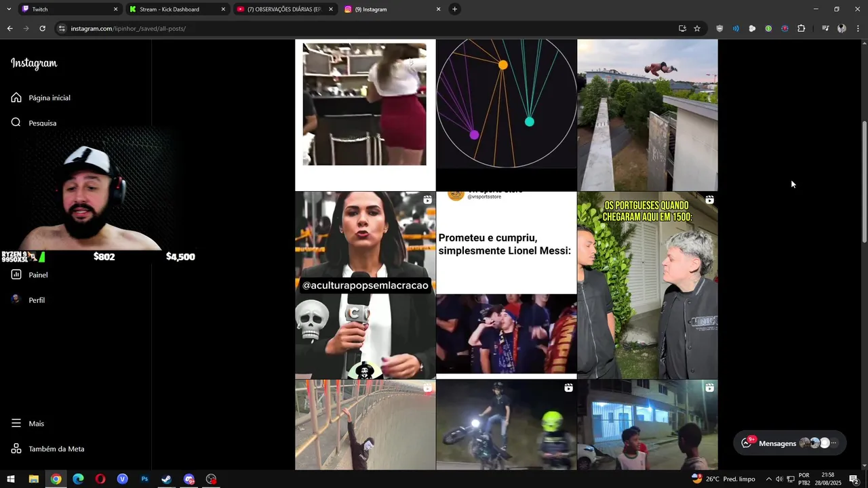Close the Twitch tab
The height and width of the screenshot is (488, 868).
pos(115,9)
